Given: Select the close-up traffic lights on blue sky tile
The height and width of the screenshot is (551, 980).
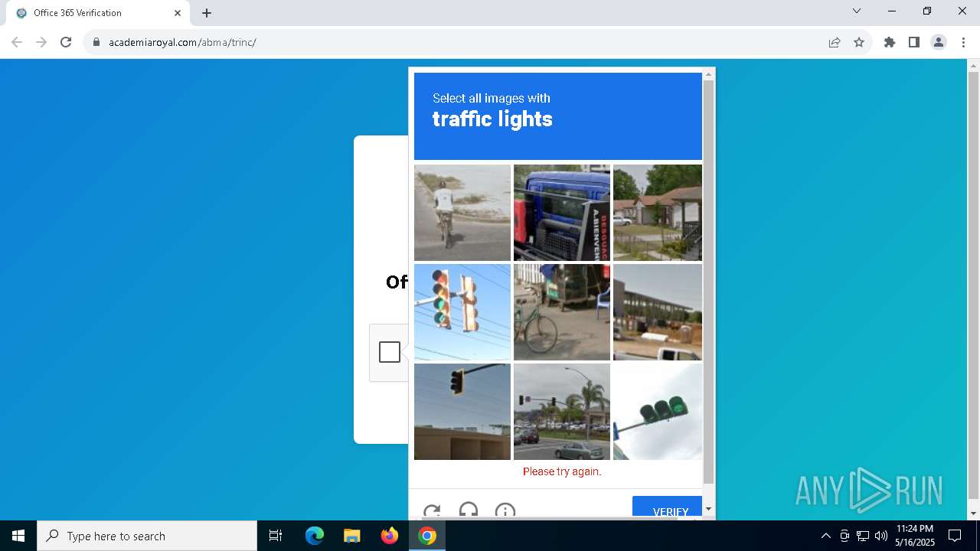Looking at the screenshot, I should point(462,312).
